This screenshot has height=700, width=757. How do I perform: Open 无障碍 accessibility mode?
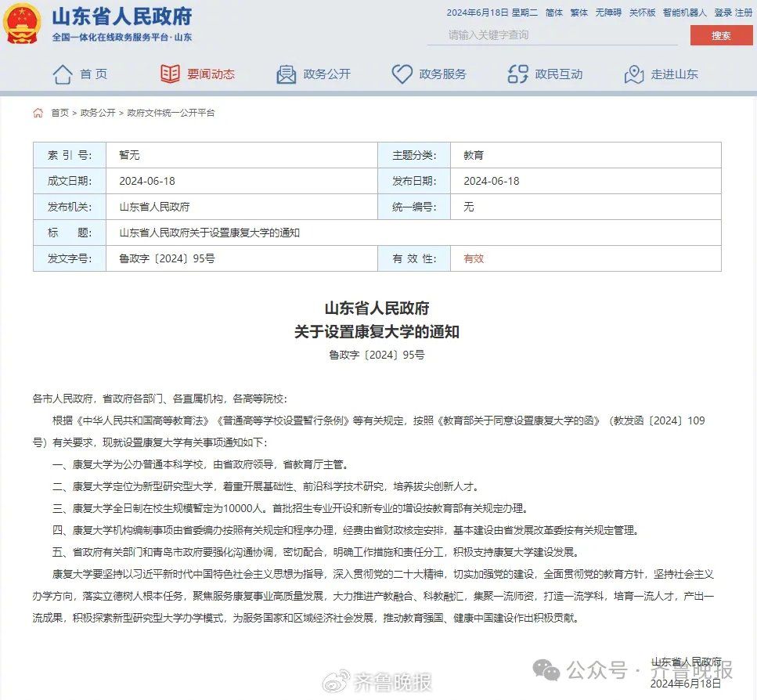(608, 13)
